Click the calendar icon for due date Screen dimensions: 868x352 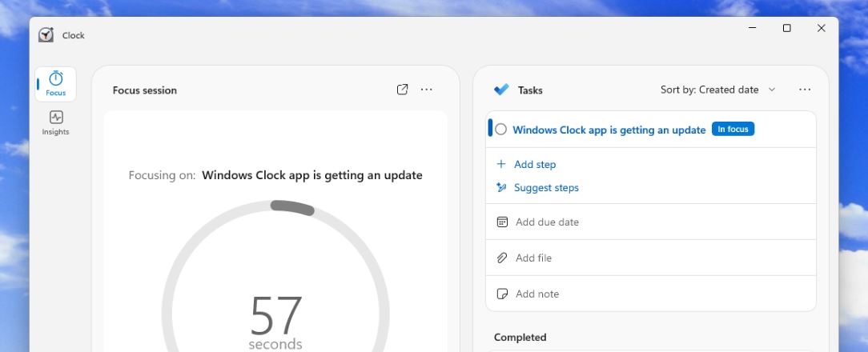coord(502,222)
